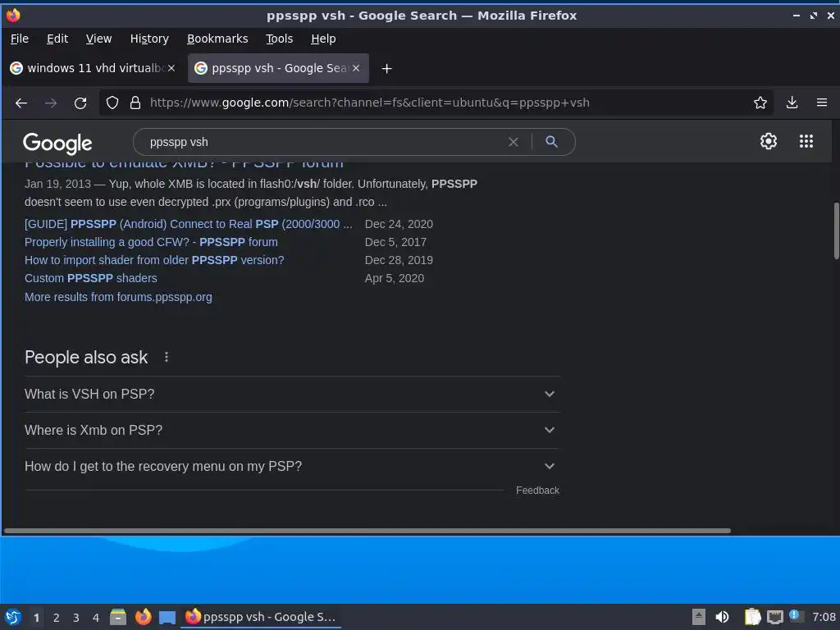The image size is (840, 630).
Task: Open the options menu beside People also ask
Action: pos(167,357)
